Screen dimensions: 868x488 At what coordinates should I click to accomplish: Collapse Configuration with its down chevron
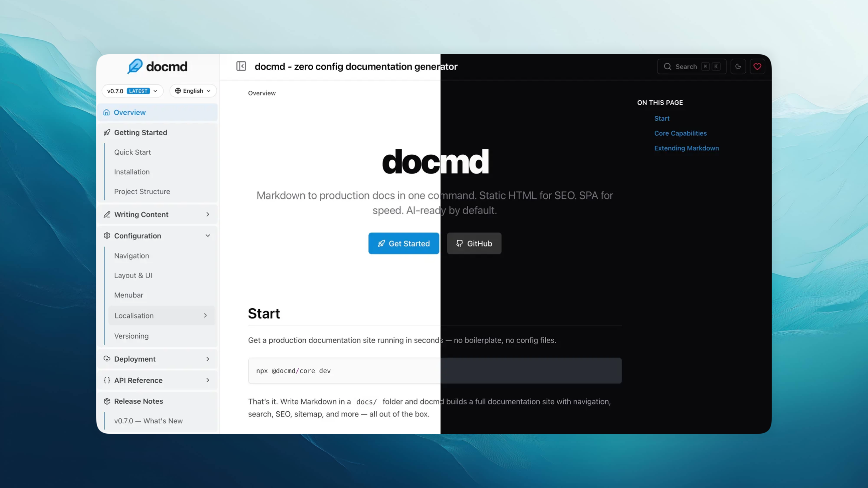point(207,236)
